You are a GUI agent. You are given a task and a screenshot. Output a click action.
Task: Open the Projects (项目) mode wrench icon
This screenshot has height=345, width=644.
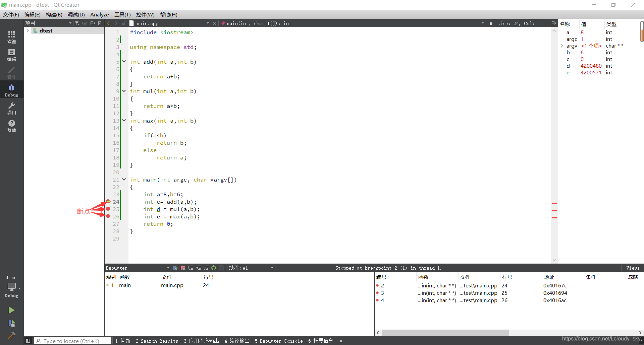12,108
